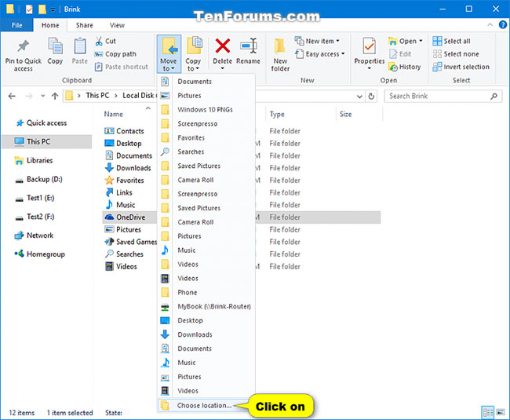The image size is (510, 420).
Task: Expand the Delete dropdown arrow
Action: click(223, 68)
